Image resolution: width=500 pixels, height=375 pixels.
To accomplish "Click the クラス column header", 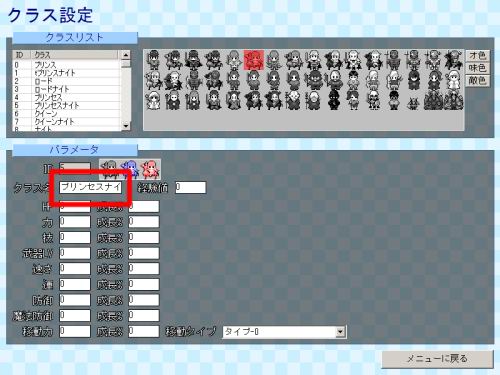I will tap(75, 55).
